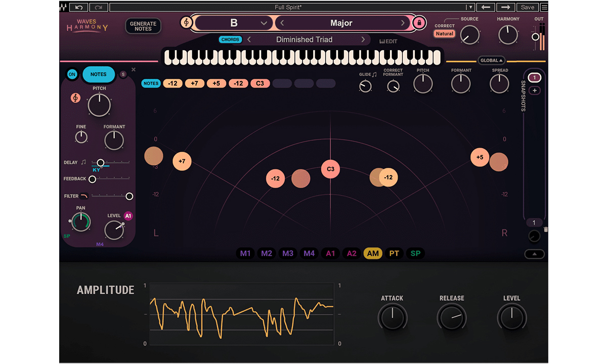
Task: Click the EDIT keyboard icon
Action: [x=388, y=41]
